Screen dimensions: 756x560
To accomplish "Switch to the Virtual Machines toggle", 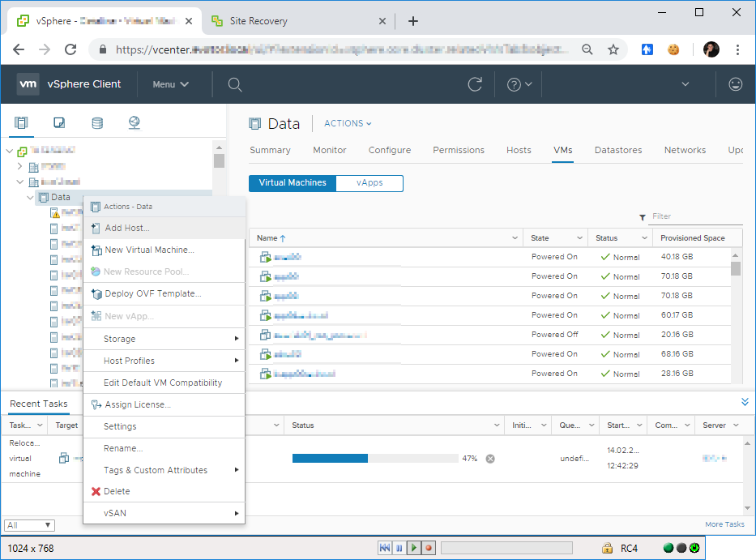I will click(x=293, y=183).
